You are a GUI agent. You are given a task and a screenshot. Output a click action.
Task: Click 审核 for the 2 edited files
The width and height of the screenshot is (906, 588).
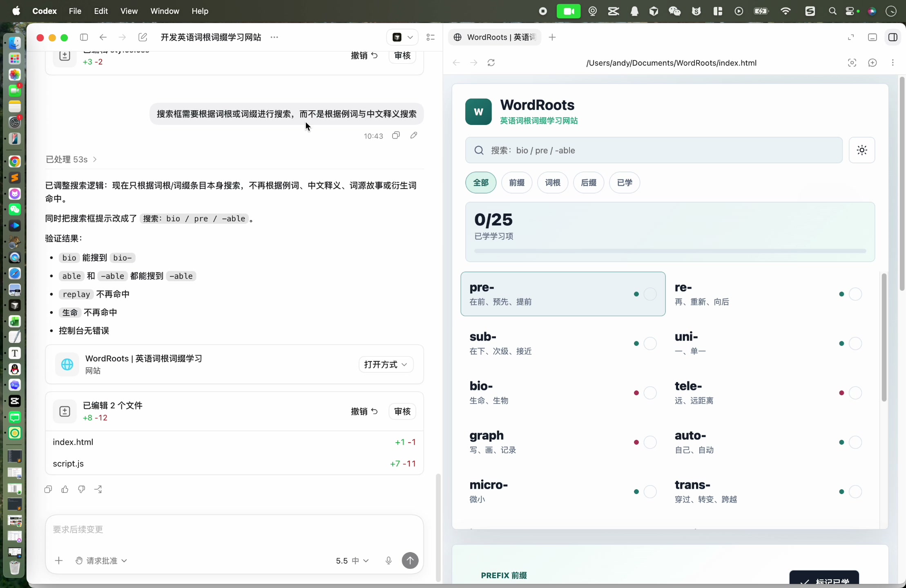pos(402,411)
